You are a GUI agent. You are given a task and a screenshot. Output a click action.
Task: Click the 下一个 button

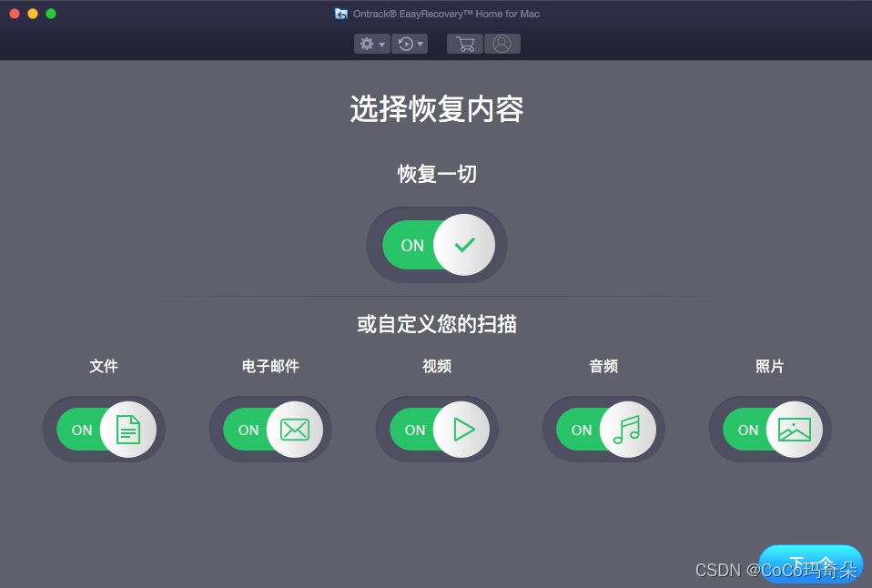[x=810, y=564]
